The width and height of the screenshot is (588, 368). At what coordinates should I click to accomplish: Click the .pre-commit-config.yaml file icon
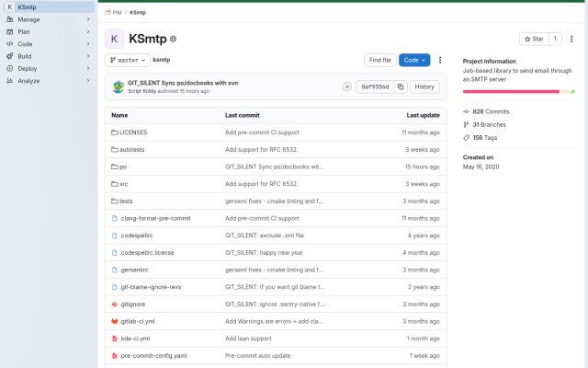(x=114, y=356)
